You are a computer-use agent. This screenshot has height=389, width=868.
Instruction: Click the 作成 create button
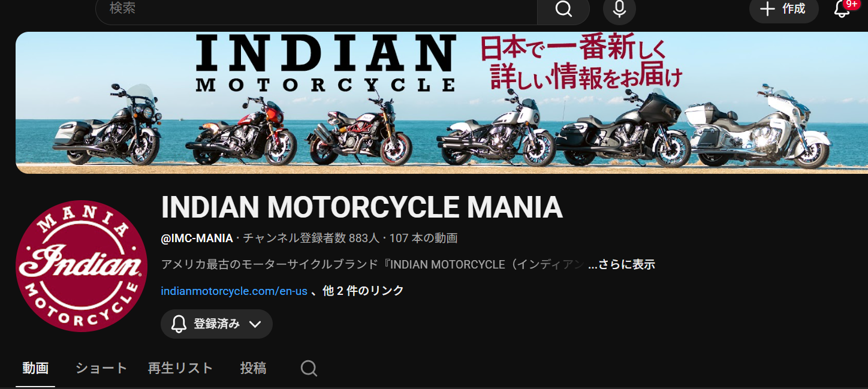(784, 9)
